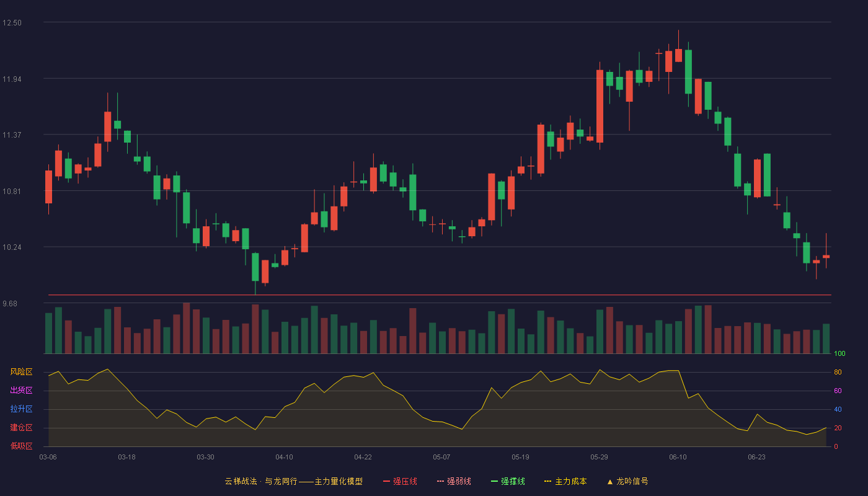Viewport: 868px width, 496px height.
Task: Click the 03-18 date label
Action: coord(126,457)
